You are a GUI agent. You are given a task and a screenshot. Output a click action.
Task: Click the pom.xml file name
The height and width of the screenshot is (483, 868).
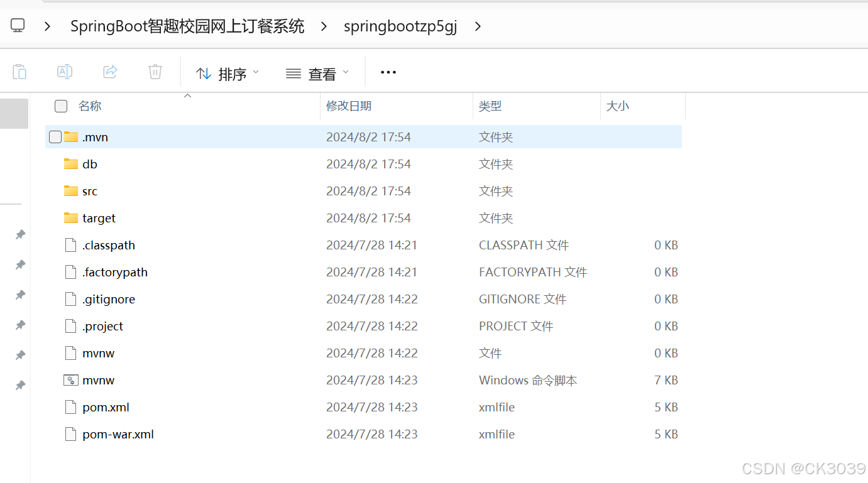(x=106, y=407)
